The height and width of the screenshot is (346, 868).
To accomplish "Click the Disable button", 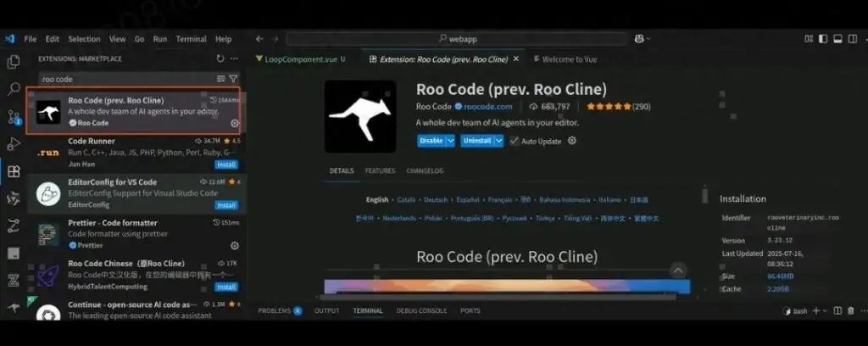I will coord(431,141).
